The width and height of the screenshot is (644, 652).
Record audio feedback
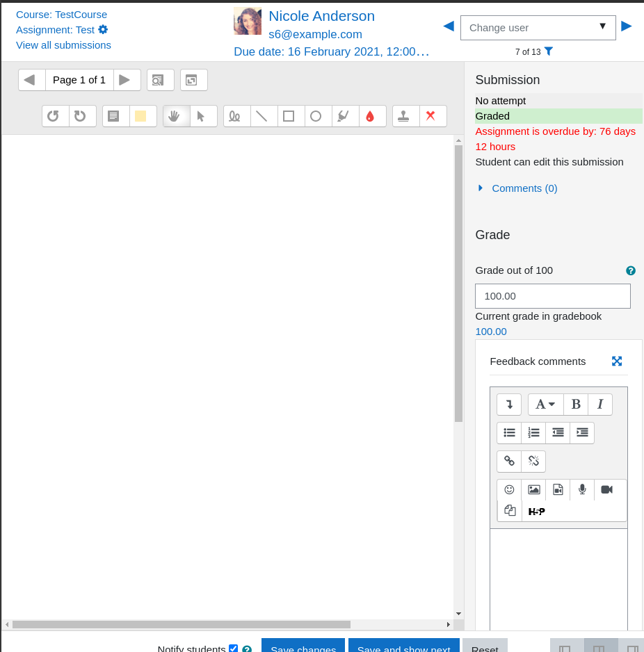(582, 490)
